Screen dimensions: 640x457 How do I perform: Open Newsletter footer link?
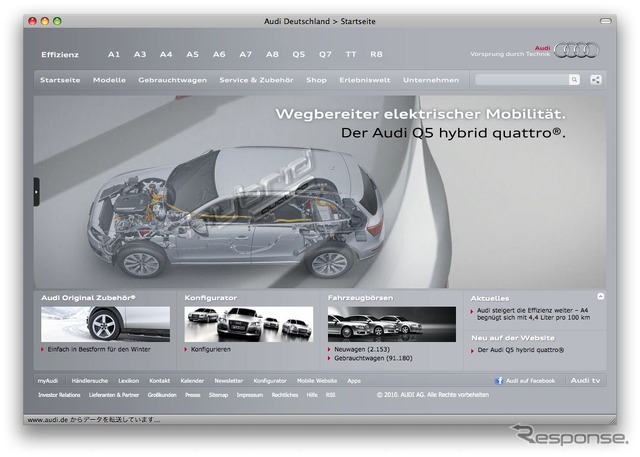229,381
